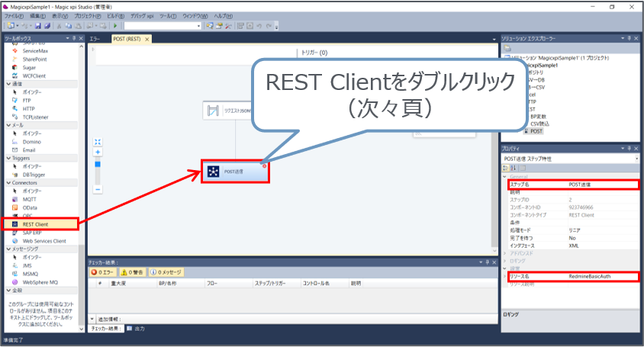Toggle the 0 エラー filter

point(102,271)
